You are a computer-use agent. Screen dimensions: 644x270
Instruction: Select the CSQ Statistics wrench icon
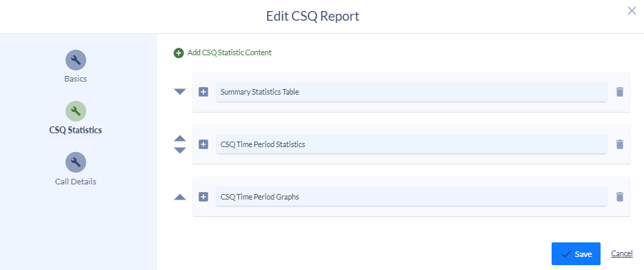76,111
